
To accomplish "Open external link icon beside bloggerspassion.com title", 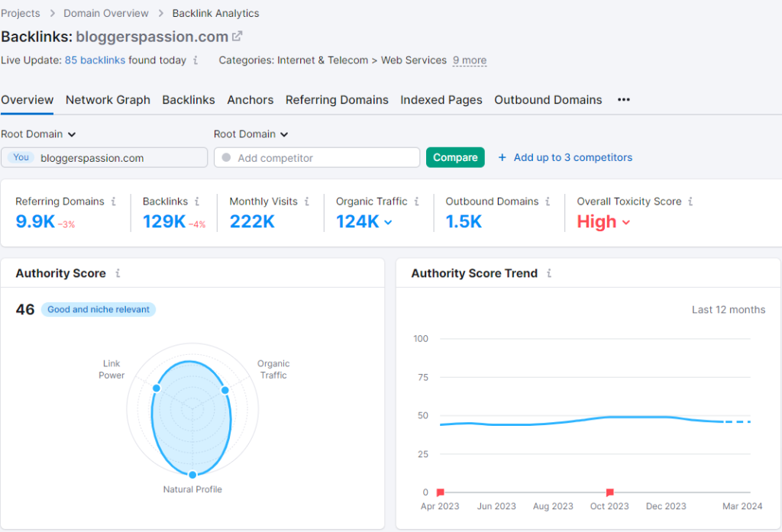I will point(238,36).
